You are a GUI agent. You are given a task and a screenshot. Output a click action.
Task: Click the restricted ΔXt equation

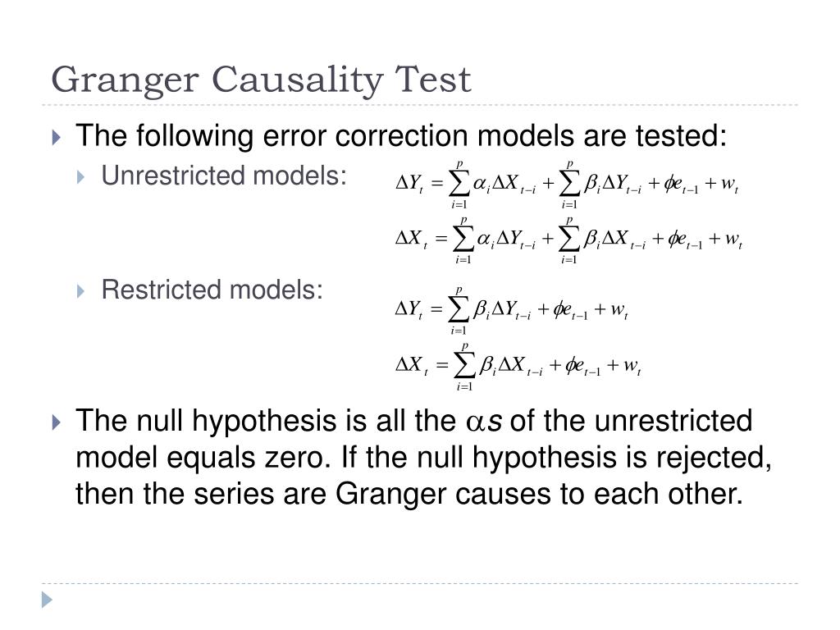coord(518,367)
